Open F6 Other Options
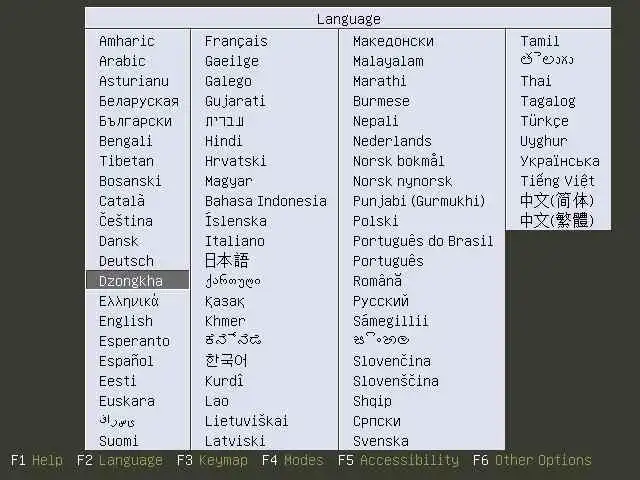Viewport: 640px width, 480px height. point(532,460)
